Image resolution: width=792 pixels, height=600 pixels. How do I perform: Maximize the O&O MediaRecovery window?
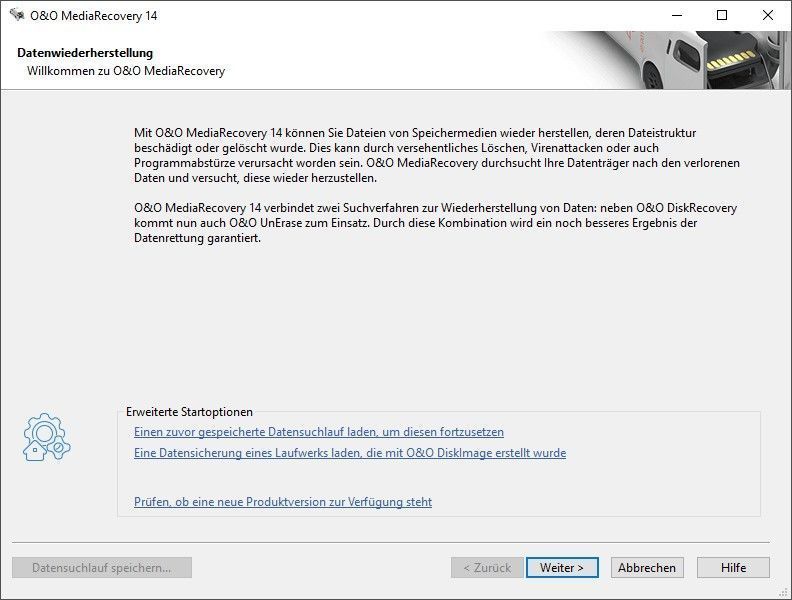click(721, 15)
